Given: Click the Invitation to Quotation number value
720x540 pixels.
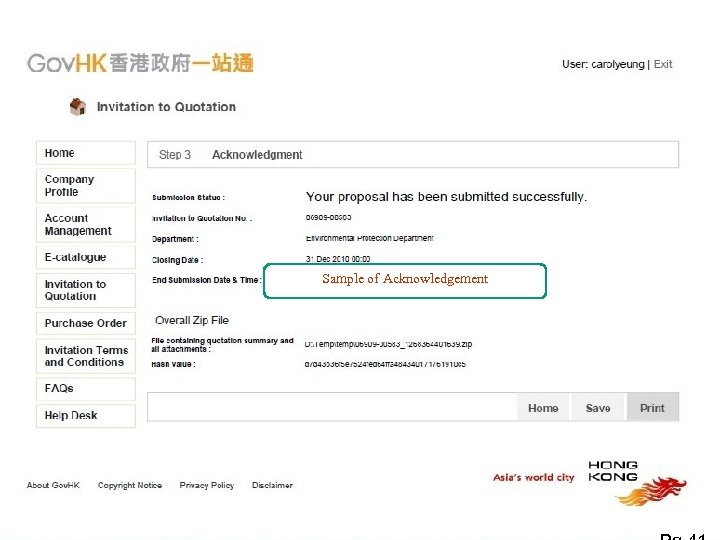Looking at the screenshot, I should 328,217.
